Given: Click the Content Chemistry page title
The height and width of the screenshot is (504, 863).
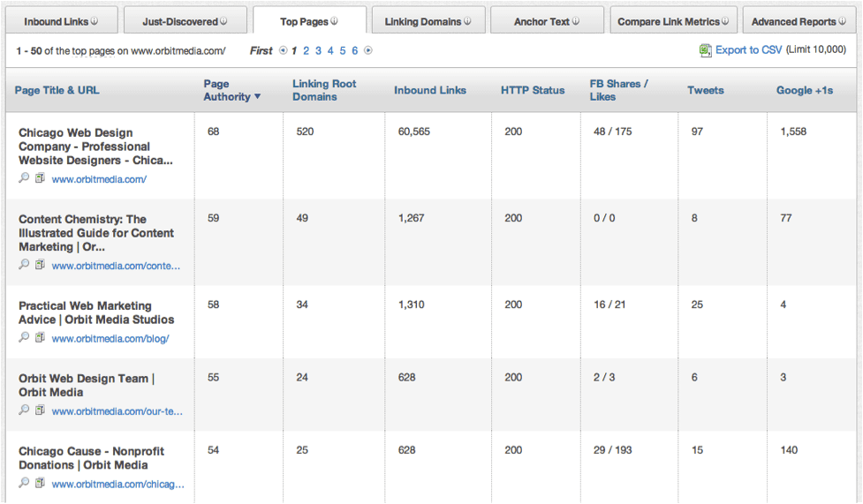Looking at the screenshot, I should [x=96, y=233].
